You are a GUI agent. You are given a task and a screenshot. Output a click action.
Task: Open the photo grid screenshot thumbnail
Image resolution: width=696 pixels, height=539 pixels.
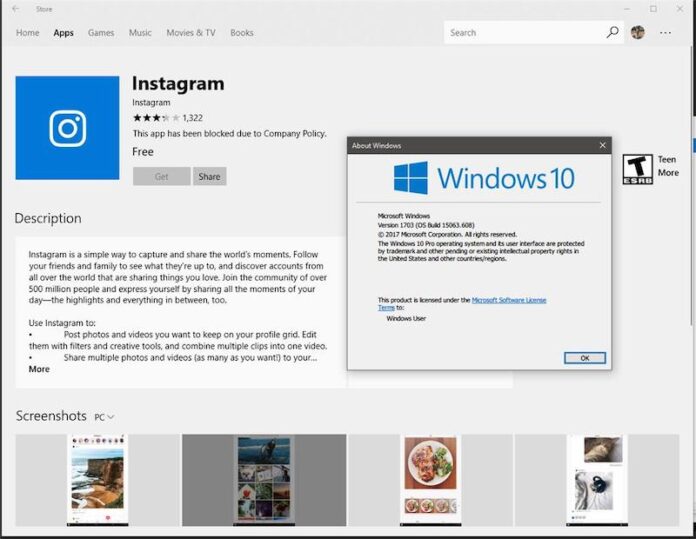tap(264, 480)
